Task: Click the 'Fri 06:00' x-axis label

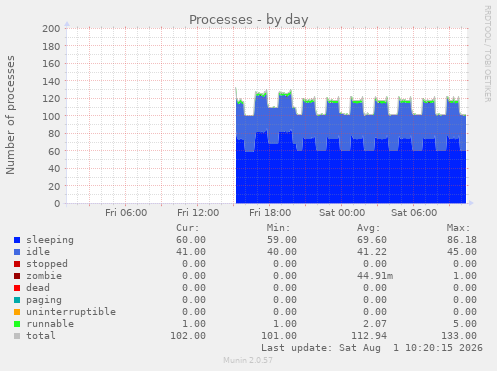Action: tap(126, 213)
